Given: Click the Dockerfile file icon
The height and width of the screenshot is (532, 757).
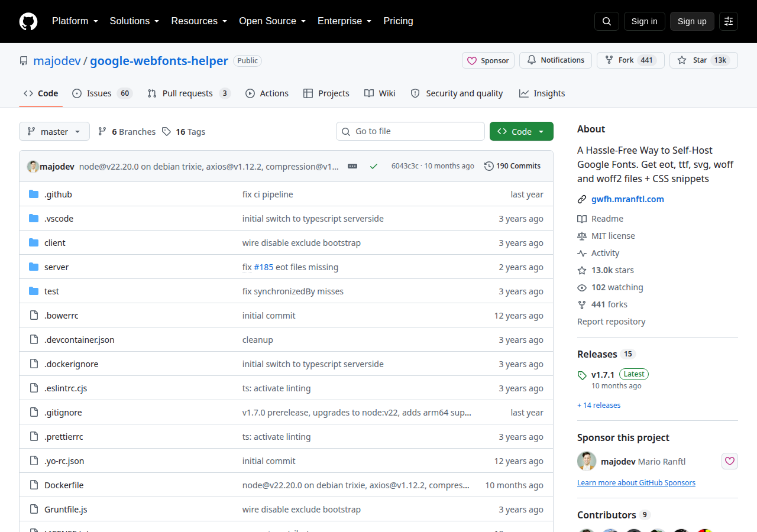Looking at the screenshot, I should 34,485.
